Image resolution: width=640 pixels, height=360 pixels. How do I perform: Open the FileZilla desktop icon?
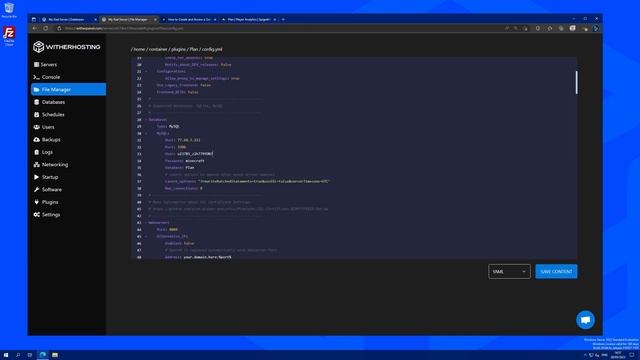[9, 36]
